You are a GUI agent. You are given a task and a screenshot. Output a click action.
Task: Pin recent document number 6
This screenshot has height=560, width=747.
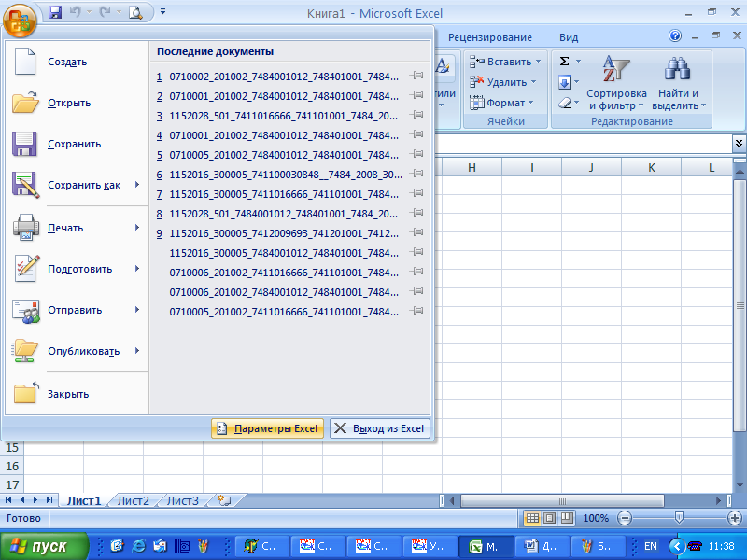click(416, 174)
